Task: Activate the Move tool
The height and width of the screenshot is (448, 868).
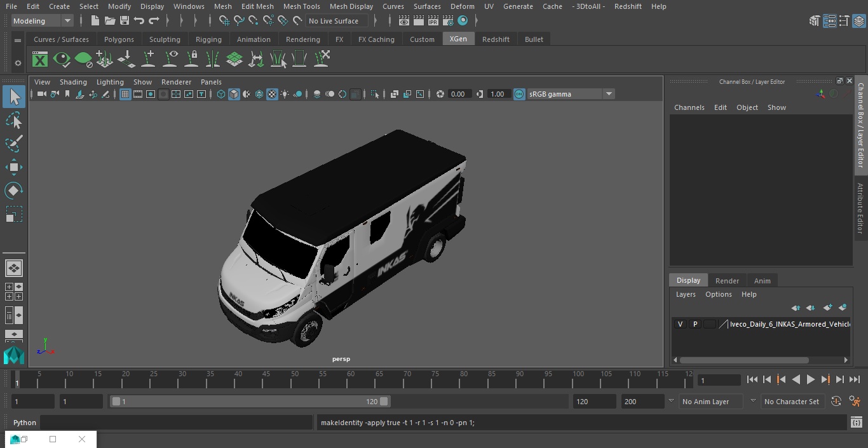Action: click(14, 167)
